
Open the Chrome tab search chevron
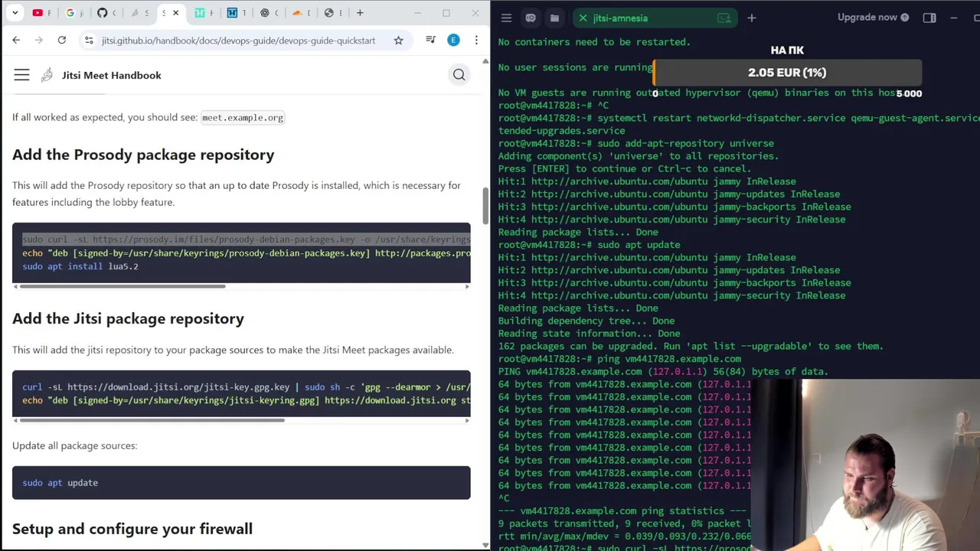pos(16,13)
